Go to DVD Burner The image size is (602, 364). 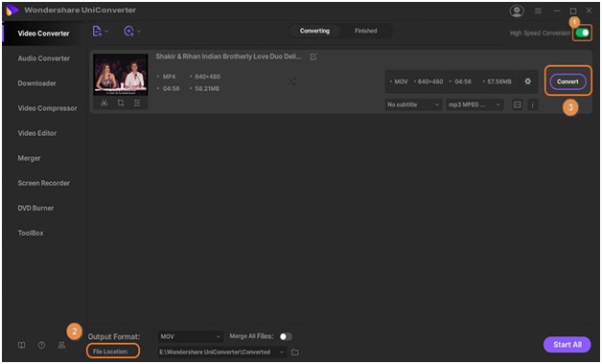pos(35,208)
